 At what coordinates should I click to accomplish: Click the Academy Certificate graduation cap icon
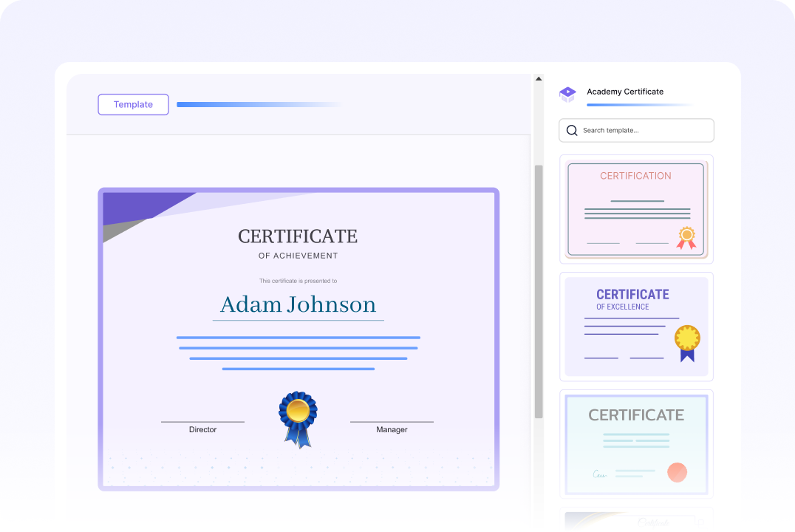[568, 94]
